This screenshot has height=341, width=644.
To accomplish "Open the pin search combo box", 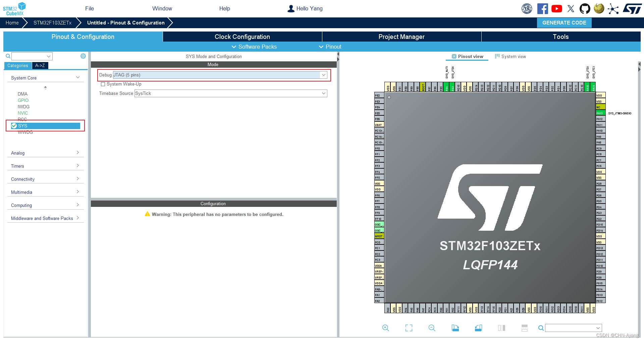I will point(574,328).
